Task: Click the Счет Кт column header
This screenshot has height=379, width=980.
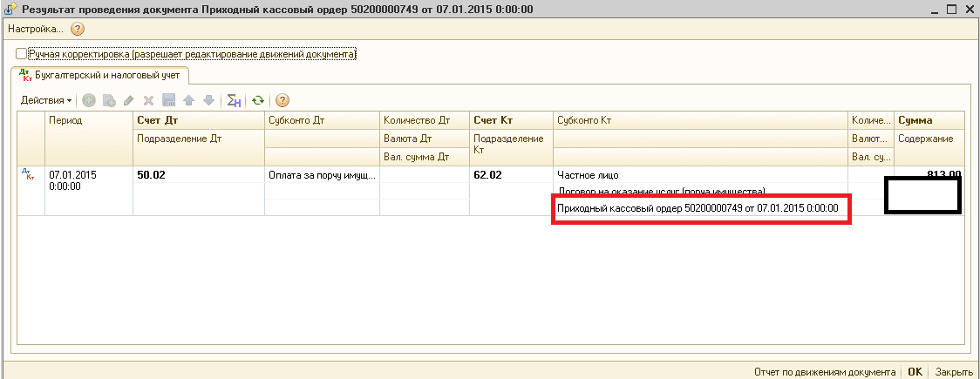Action: coord(510,121)
